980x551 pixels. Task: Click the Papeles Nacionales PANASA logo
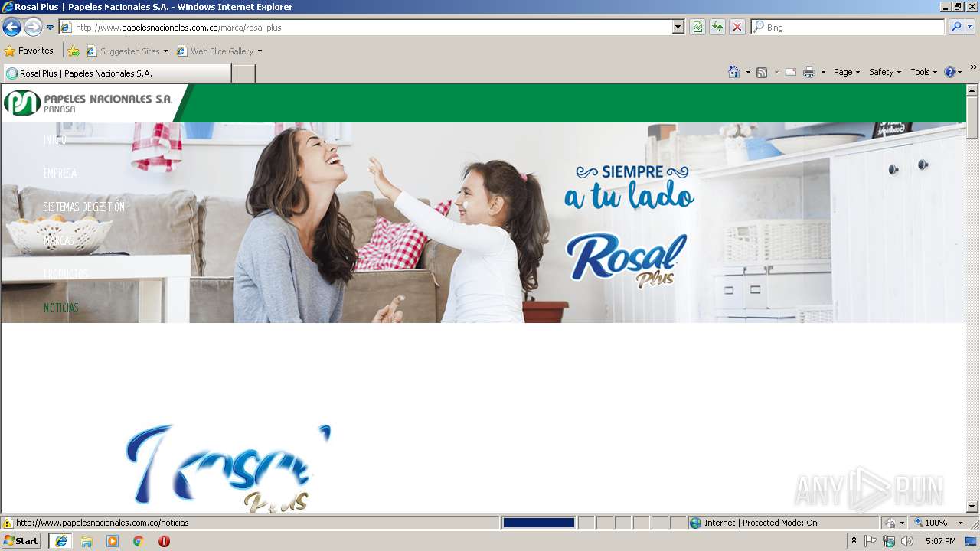[x=88, y=103]
